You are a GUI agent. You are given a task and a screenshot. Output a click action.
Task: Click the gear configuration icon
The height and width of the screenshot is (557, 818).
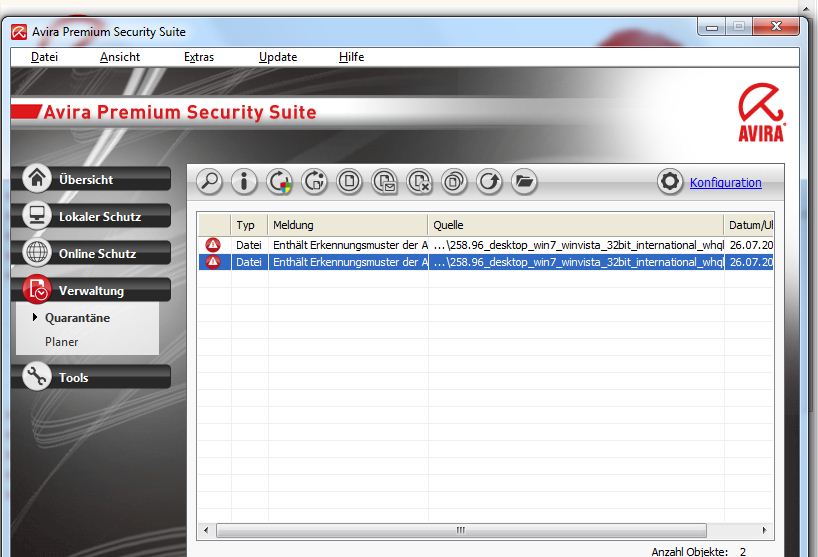pos(670,182)
